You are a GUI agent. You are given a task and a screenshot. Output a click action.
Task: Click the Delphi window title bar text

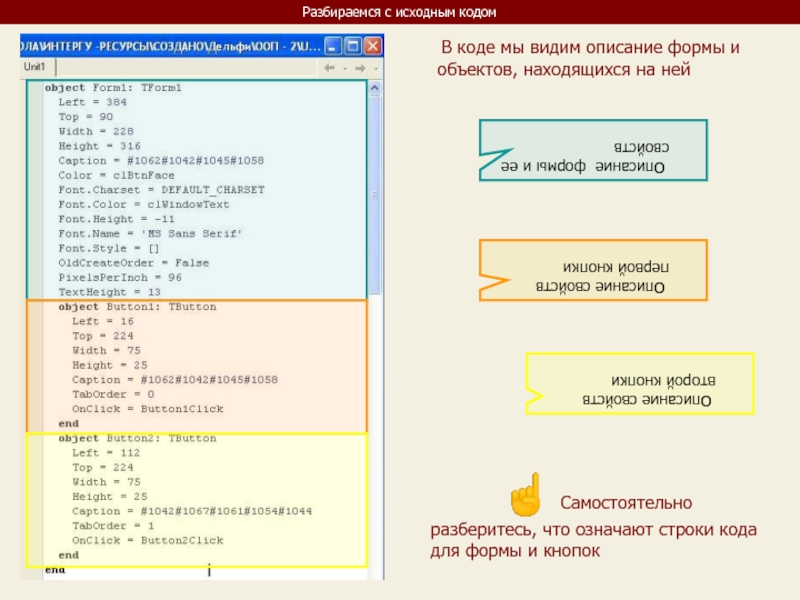[171, 46]
